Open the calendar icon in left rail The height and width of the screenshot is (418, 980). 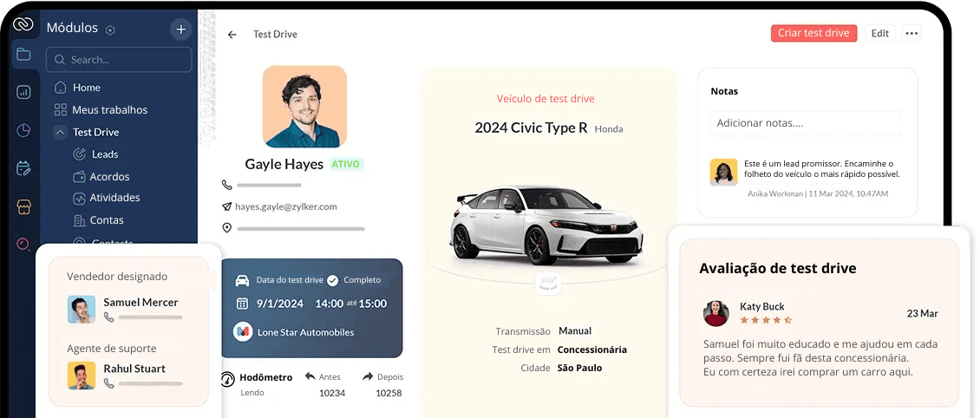[23, 168]
